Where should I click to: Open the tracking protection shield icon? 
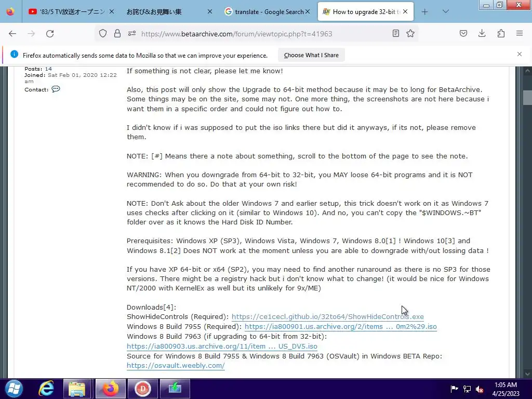point(103,33)
